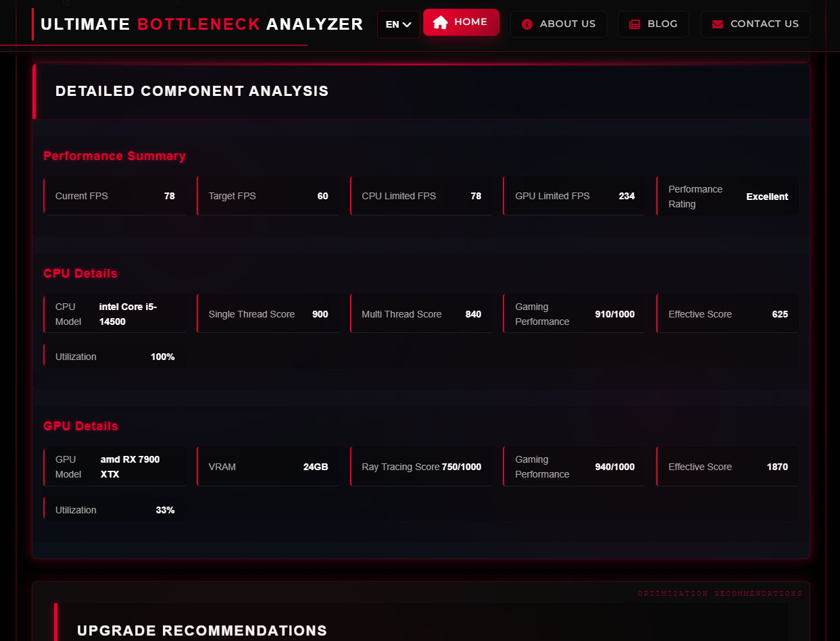Click CPU Gaming Performance 910/1000

tap(615, 314)
